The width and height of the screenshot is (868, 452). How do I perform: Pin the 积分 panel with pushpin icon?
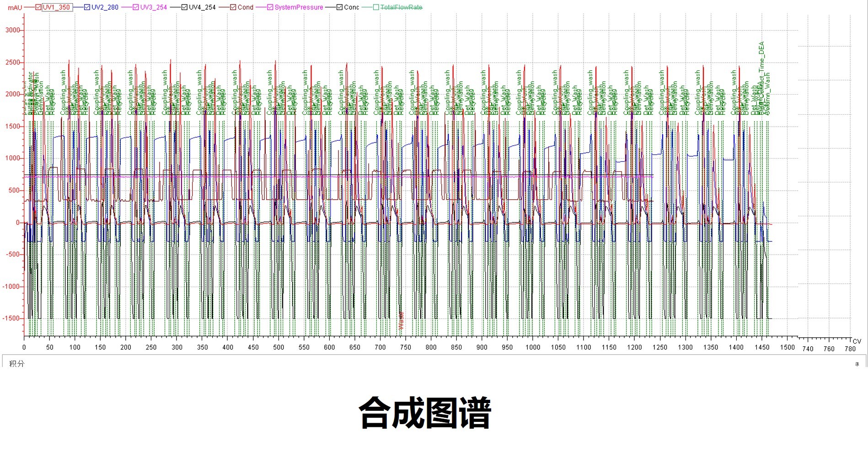(857, 364)
